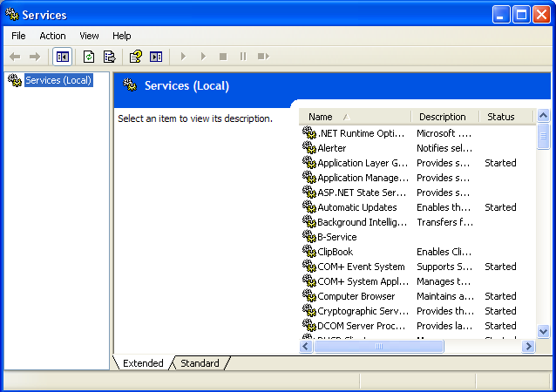Open the File menu
The height and width of the screenshot is (392, 556).
coord(18,36)
